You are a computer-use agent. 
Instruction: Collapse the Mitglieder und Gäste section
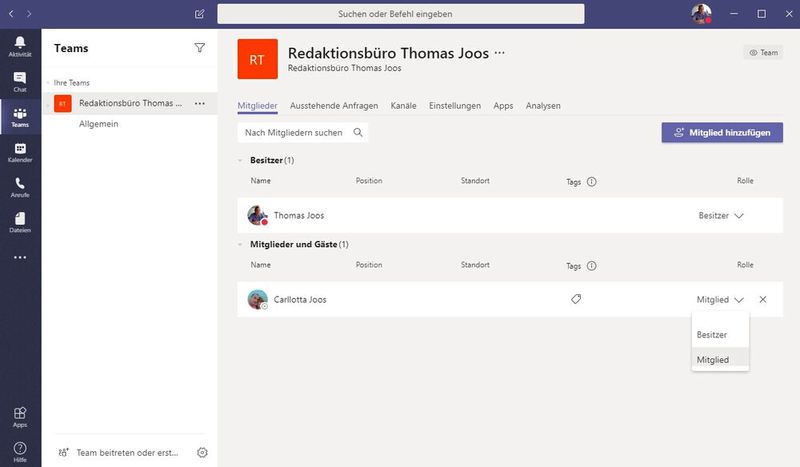pos(240,244)
